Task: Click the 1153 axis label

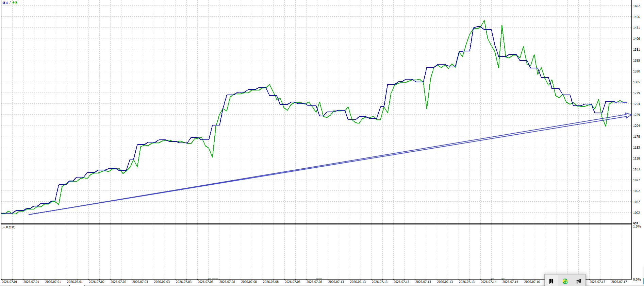Action: point(636,148)
